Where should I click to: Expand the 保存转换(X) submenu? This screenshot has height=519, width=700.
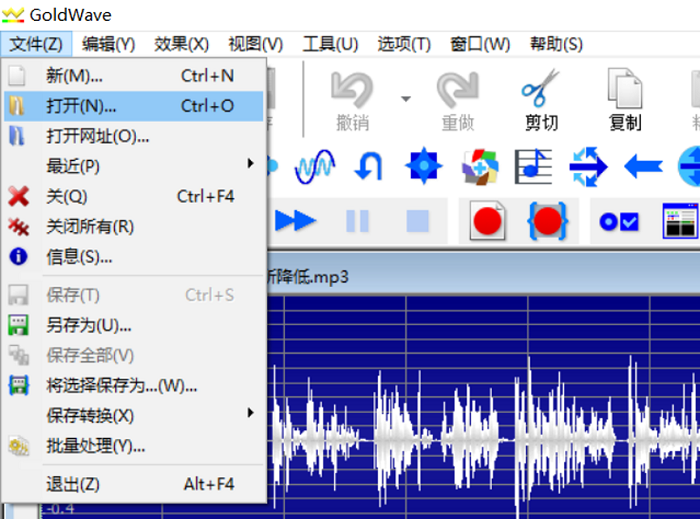(x=133, y=415)
